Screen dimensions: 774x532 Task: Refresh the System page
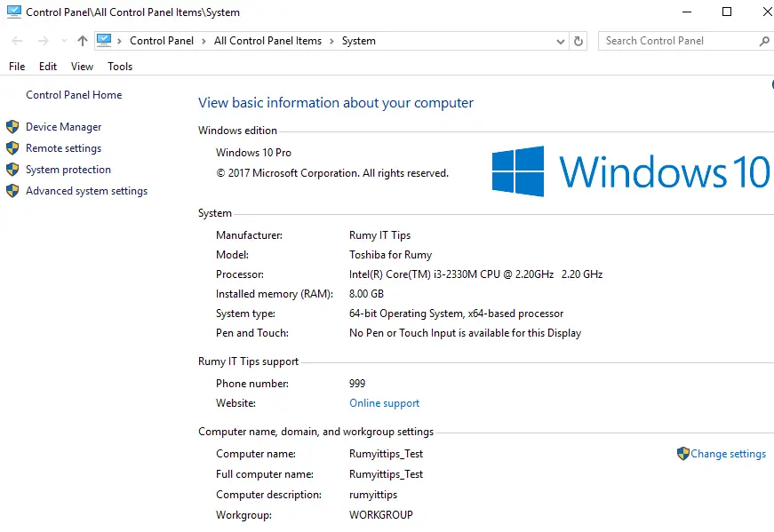click(579, 41)
